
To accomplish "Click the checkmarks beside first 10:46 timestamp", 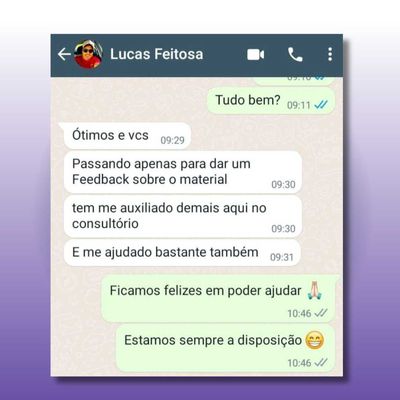I will pos(321,313).
